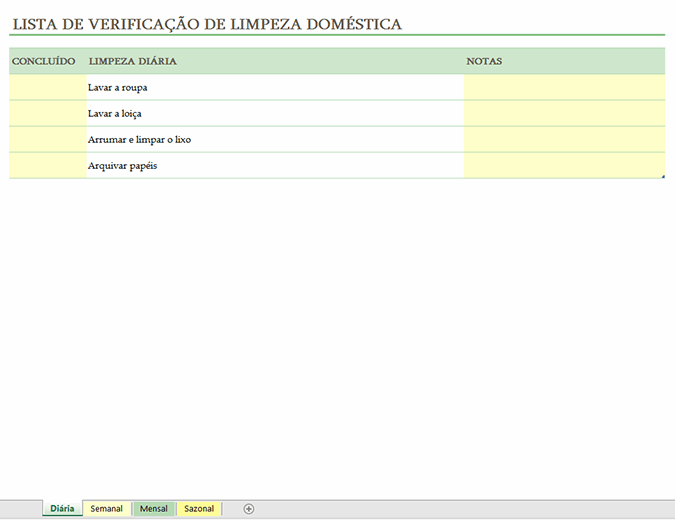Select the Sazonal sheet tab
The height and width of the screenshot is (520, 675).
point(199,509)
